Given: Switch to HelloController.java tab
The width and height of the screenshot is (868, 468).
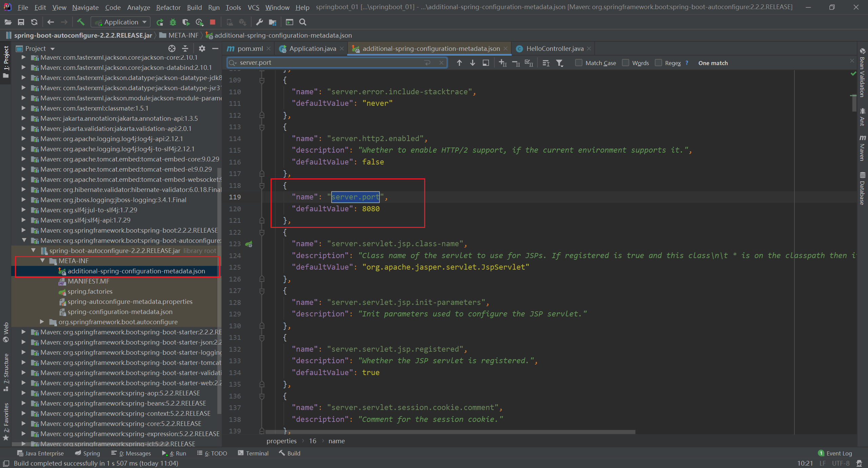Looking at the screenshot, I should coord(555,48).
